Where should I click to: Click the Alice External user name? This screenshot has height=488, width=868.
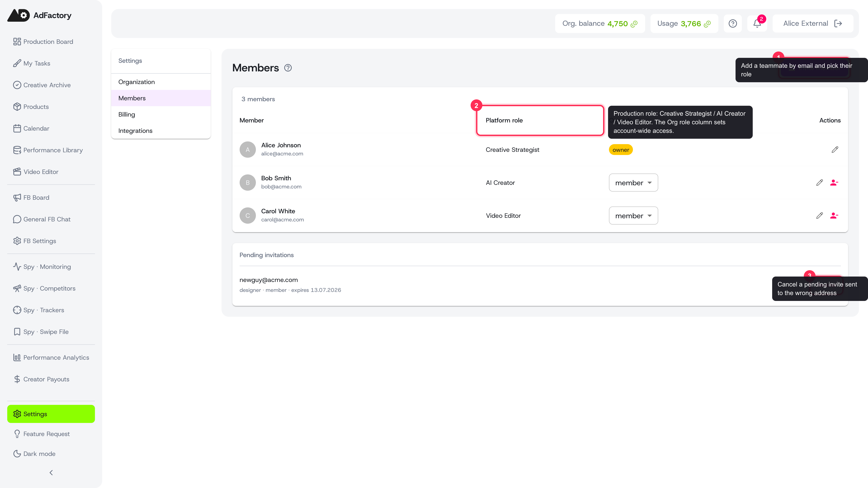(x=805, y=23)
